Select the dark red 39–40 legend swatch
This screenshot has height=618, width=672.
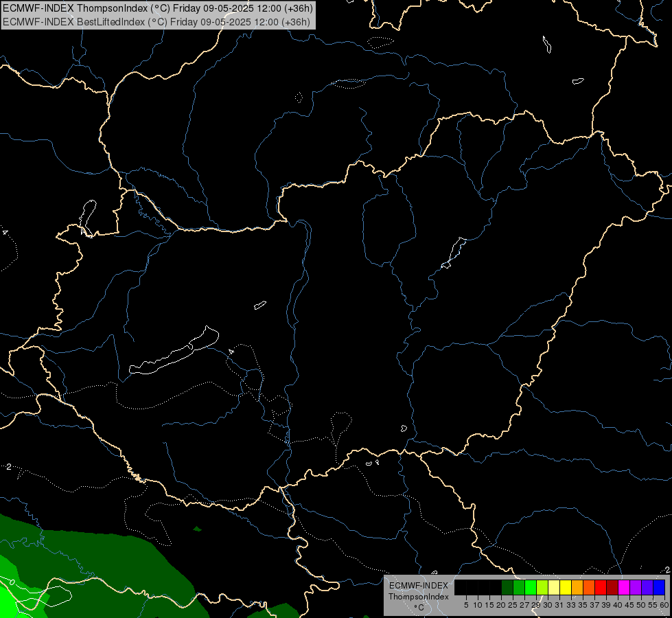coord(612,588)
